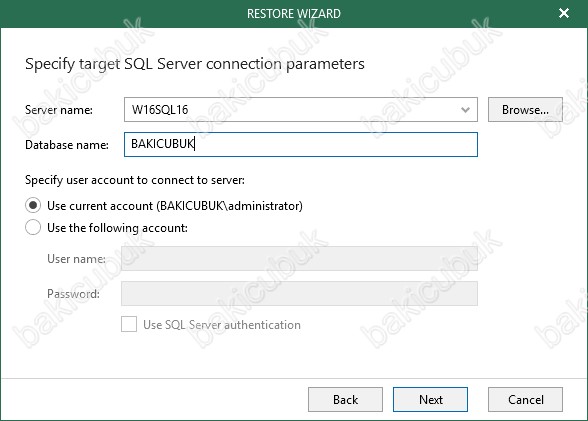Click the Specify target SQL Server heading

tap(195, 64)
